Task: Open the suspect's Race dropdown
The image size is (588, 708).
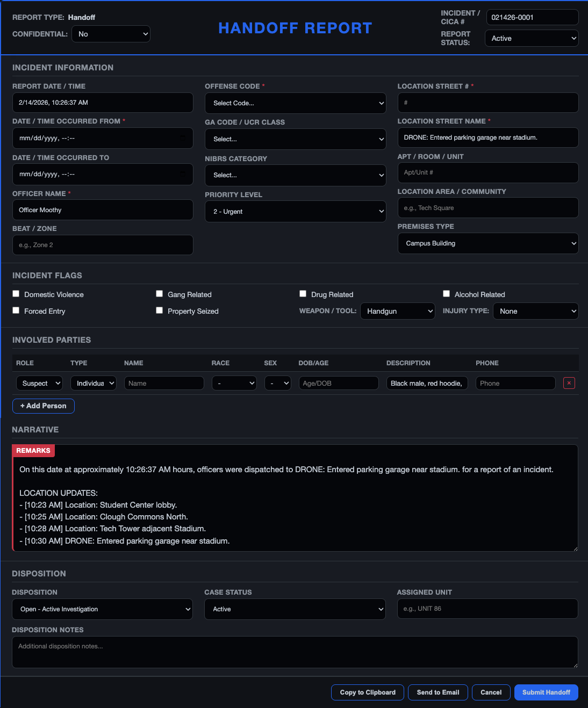Action: (234, 383)
